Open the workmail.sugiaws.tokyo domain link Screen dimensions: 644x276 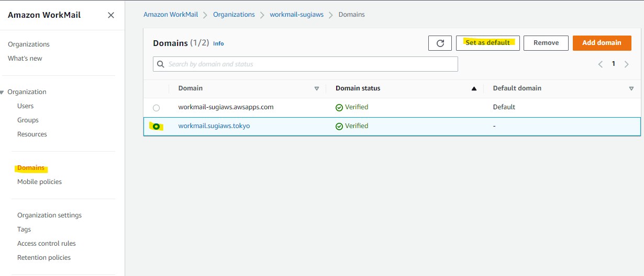tap(214, 126)
